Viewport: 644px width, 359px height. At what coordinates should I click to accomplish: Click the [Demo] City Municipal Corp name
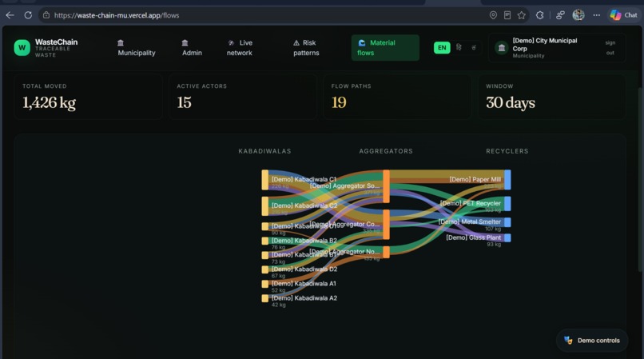tap(545, 45)
